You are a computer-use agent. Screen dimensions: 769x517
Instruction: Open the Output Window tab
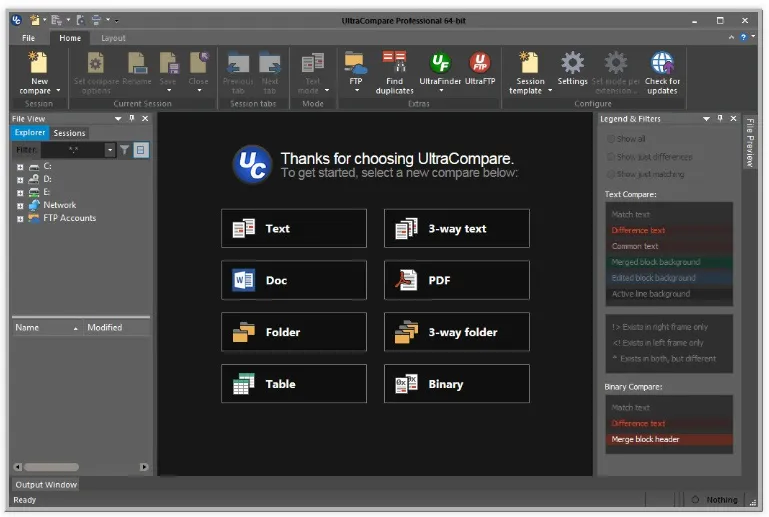click(46, 485)
